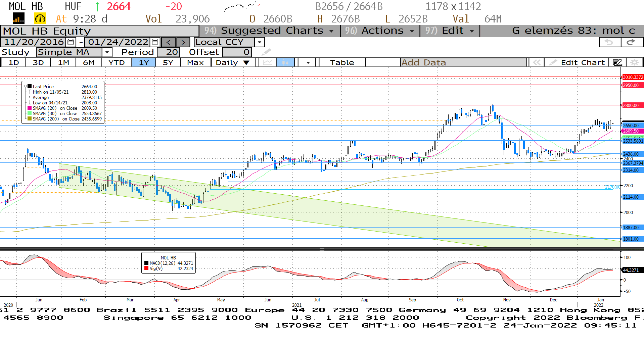Image resolution: width=644 pixels, height=344 pixels.
Task: Open the start date calendar picker
Action: [71, 42]
